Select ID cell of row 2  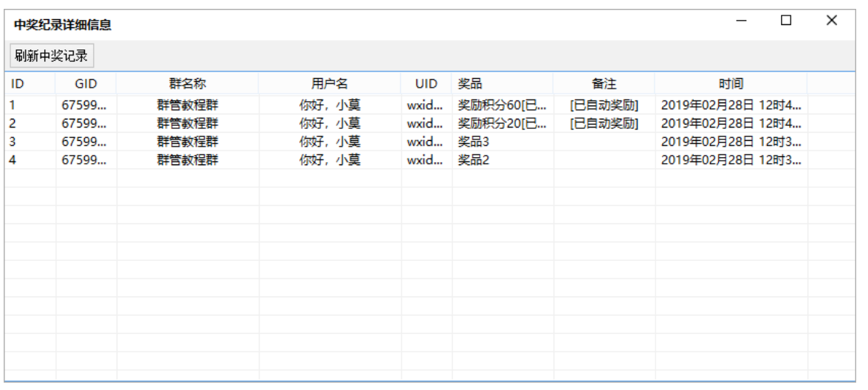click(30, 123)
